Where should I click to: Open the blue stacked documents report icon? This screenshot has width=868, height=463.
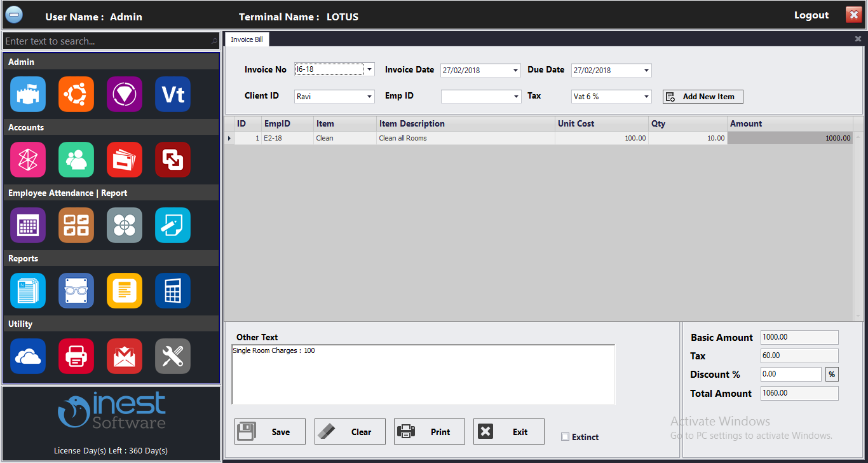(x=28, y=291)
